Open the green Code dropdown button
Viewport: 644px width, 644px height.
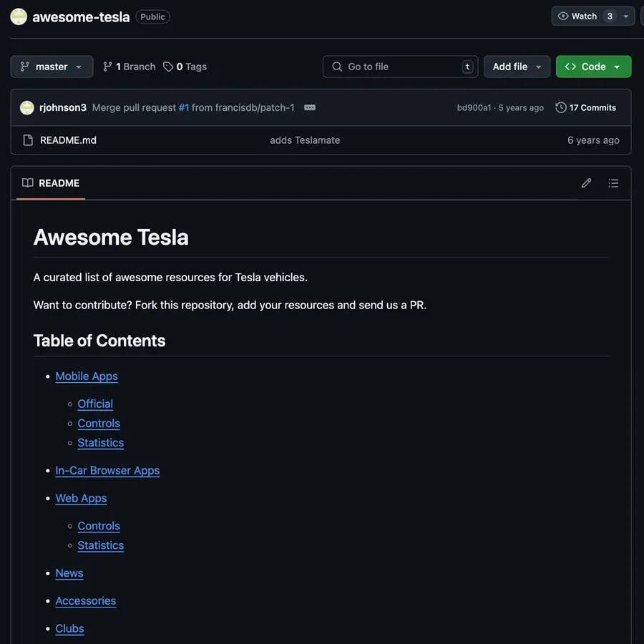point(594,67)
